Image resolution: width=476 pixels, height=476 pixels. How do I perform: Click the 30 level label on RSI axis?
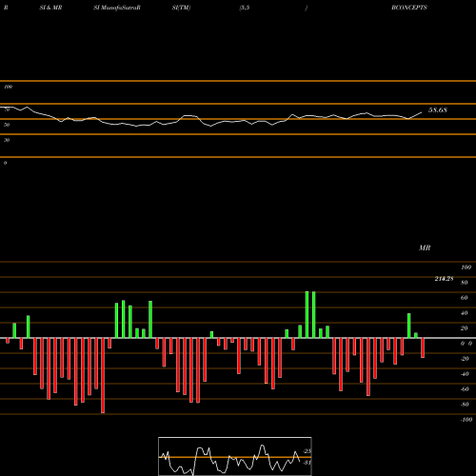[x=7, y=140]
